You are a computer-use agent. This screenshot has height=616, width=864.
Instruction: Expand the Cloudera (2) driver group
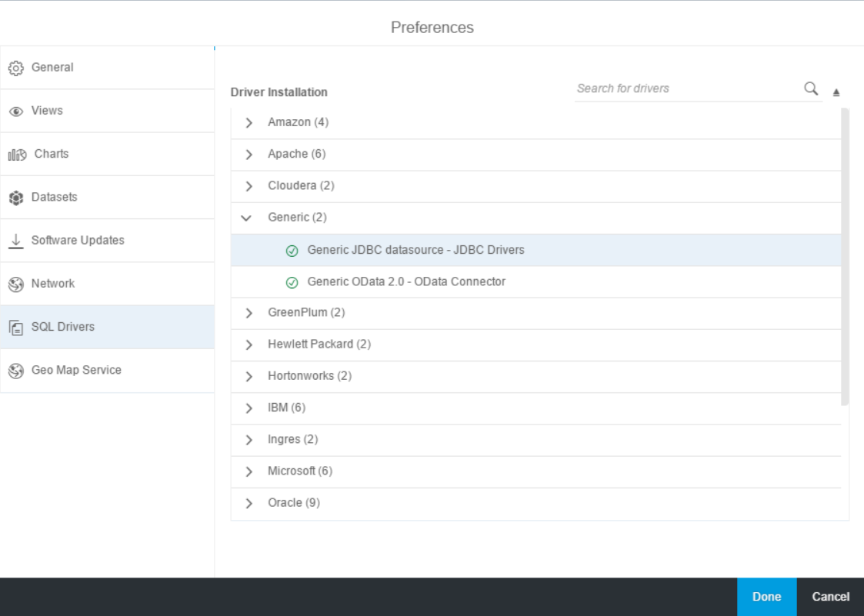click(x=249, y=186)
